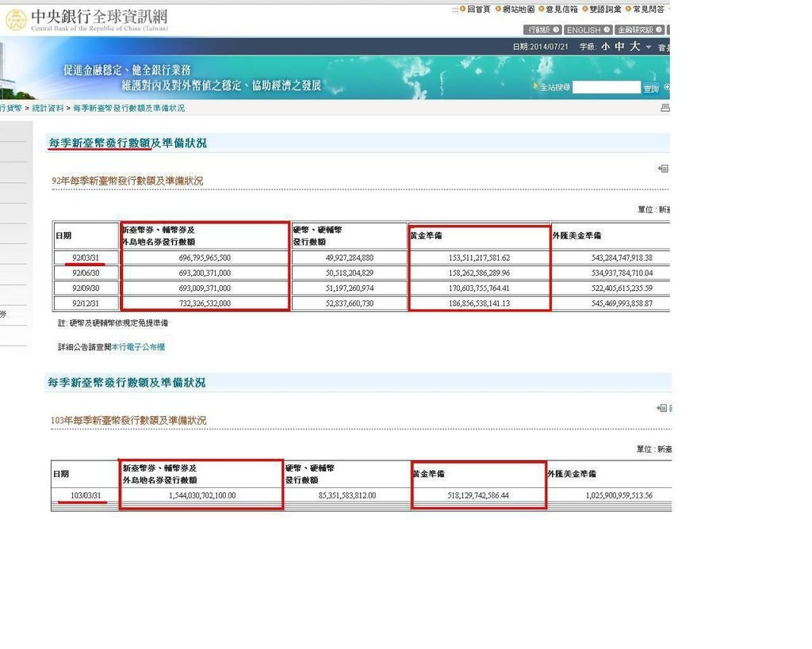Click the Central Bank logo emblem
The height and width of the screenshot is (649, 812).
pyautogui.click(x=16, y=20)
